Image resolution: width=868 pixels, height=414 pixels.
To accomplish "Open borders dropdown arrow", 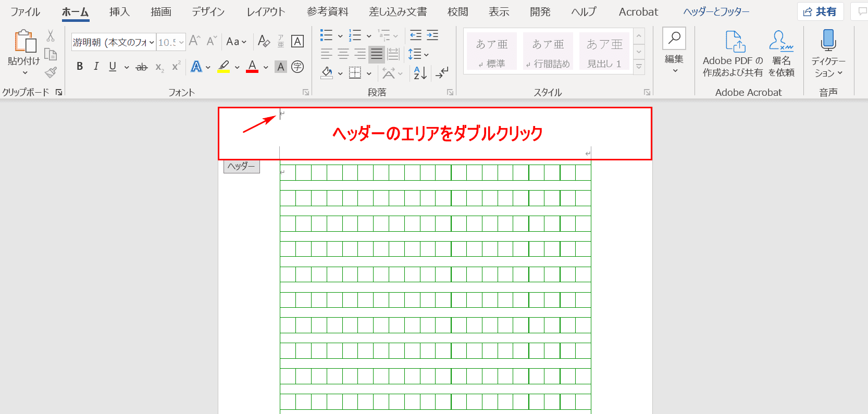I will [x=369, y=73].
